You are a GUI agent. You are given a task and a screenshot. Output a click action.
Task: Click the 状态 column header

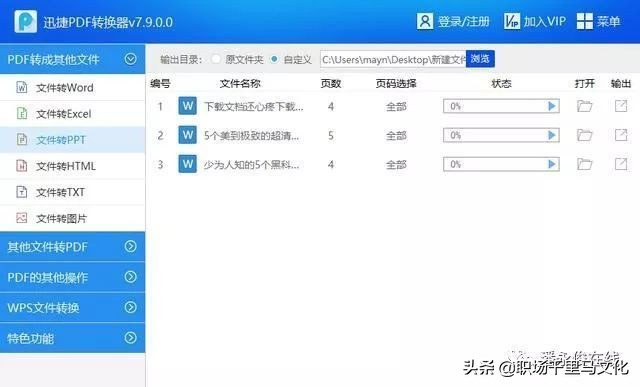[x=501, y=83]
